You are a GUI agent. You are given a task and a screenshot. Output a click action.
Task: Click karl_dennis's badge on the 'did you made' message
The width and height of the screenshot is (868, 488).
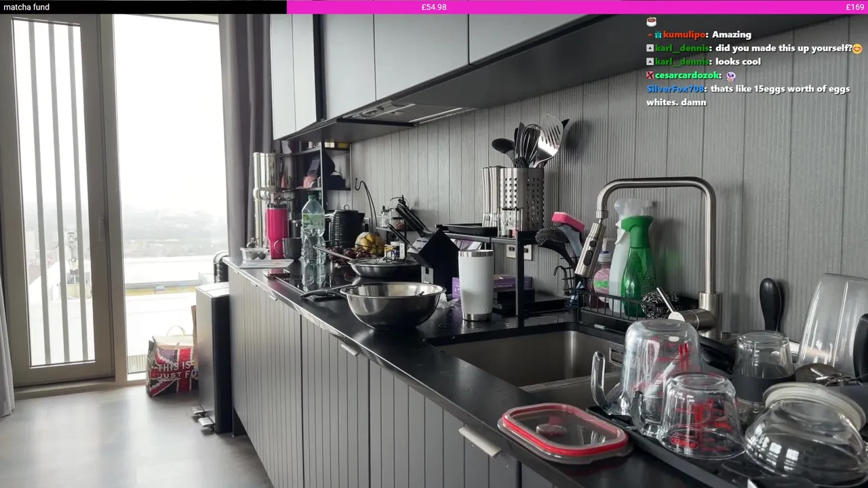click(650, 48)
